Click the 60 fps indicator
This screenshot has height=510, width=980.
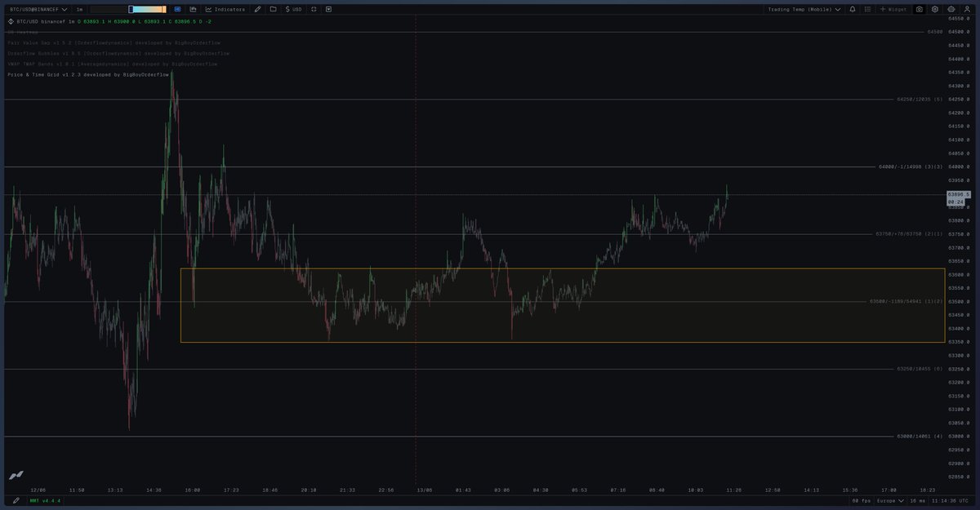coord(861,500)
